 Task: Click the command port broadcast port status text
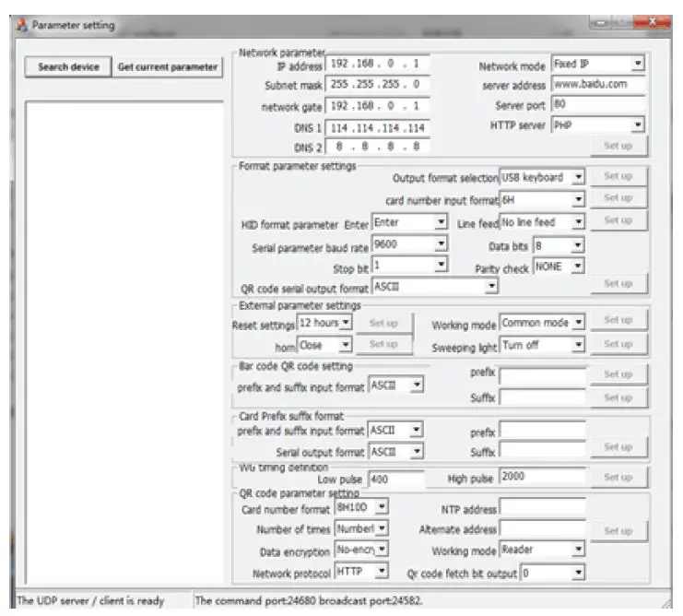click(309, 600)
